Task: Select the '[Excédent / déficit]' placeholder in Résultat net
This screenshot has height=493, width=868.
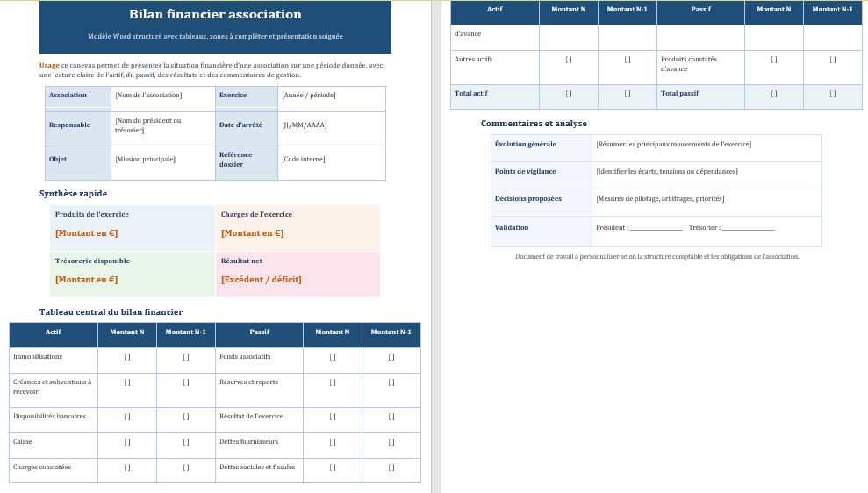Action: 261,280
